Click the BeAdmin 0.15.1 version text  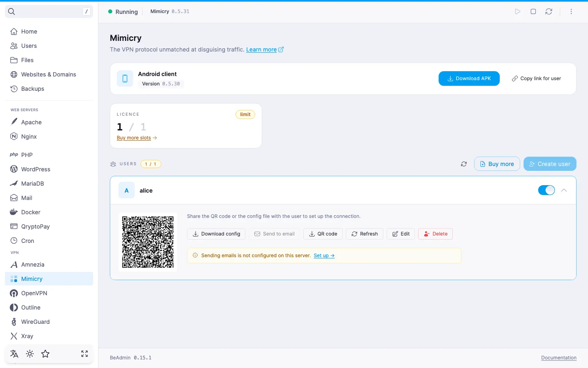pos(131,358)
